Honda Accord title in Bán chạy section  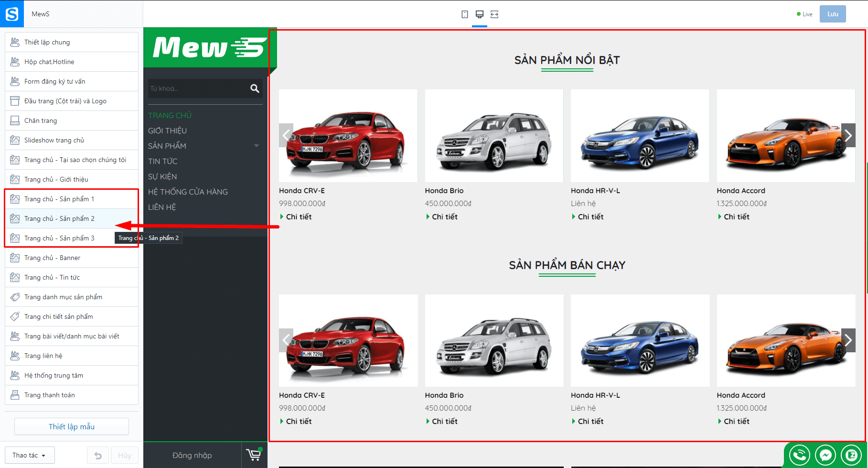point(741,395)
